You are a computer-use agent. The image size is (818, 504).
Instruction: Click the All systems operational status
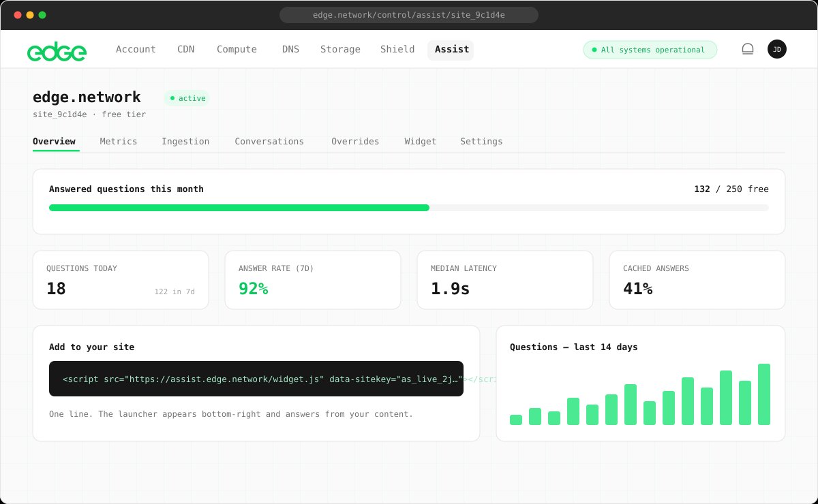[x=650, y=50]
